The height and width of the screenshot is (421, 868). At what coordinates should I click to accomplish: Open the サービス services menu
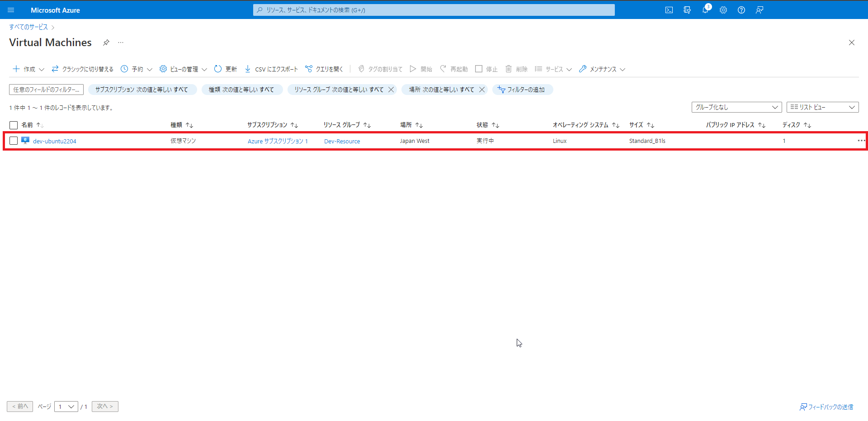[x=553, y=69]
